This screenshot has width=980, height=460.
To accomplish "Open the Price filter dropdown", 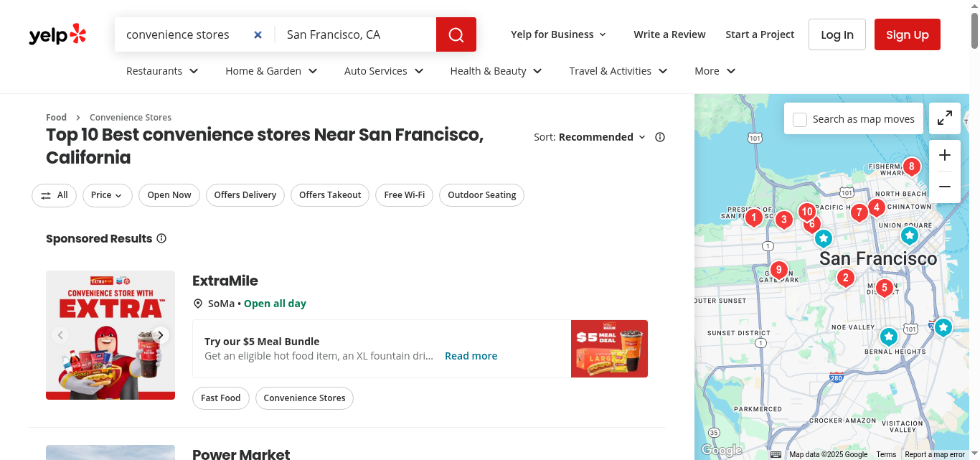I will click(107, 195).
